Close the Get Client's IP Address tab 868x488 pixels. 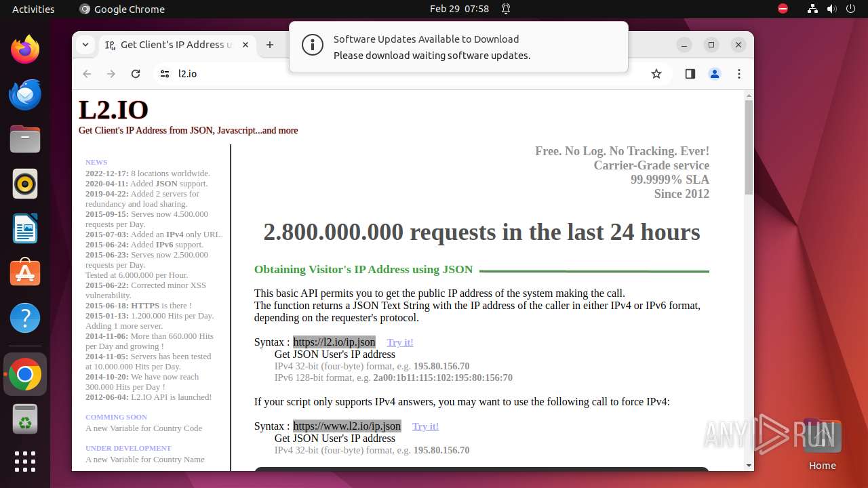(245, 45)
